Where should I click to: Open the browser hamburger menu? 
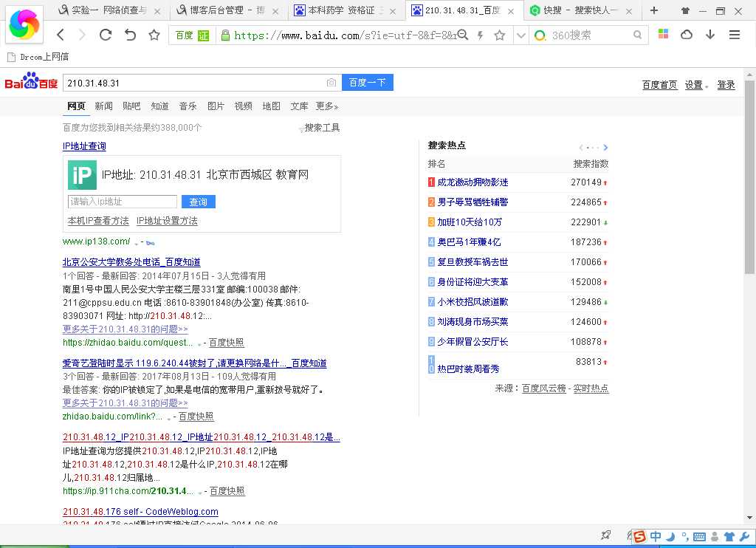pyautogui.click(x=735, y=34)
